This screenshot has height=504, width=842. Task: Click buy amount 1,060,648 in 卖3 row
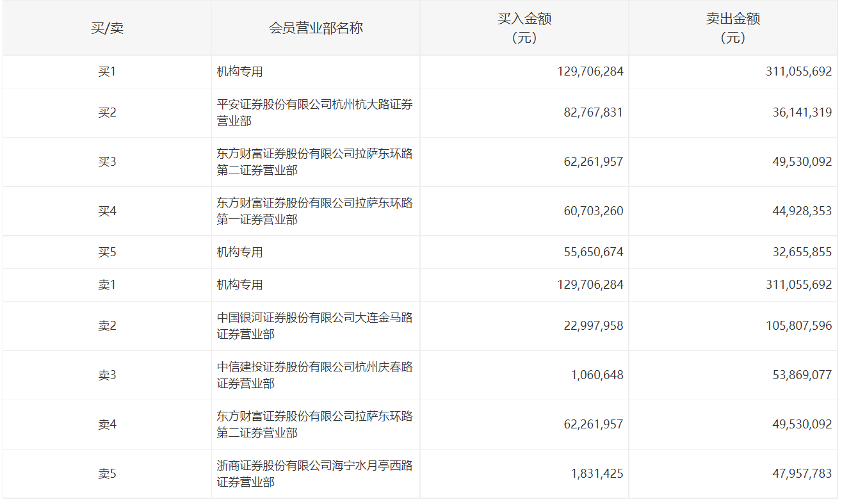pos(597,375)
